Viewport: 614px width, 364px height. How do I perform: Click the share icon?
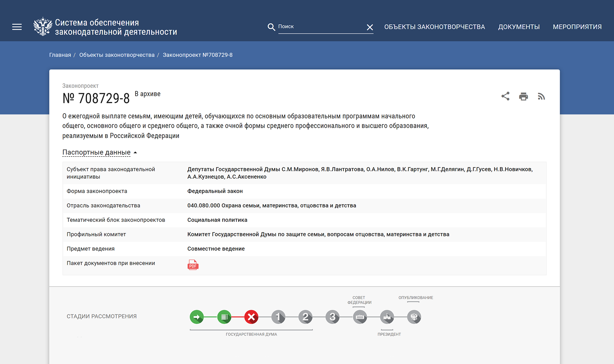(506, 96)
